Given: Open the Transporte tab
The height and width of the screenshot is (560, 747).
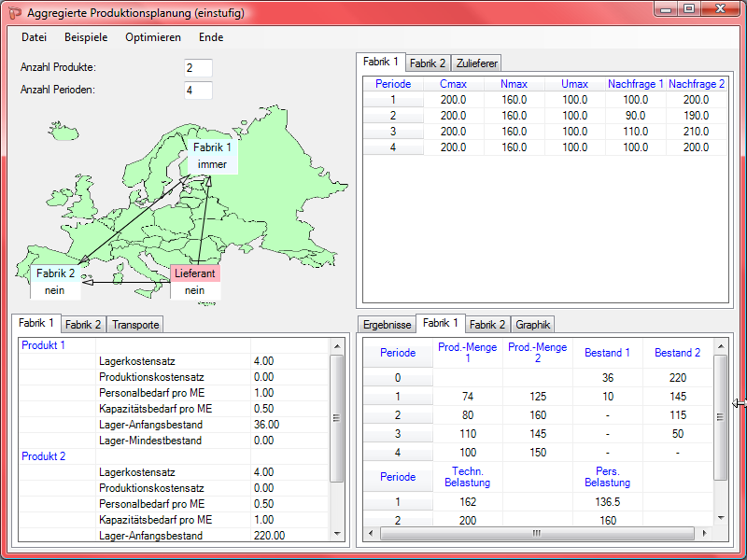Looking at the screenshot, I should [x=135, y=325].
